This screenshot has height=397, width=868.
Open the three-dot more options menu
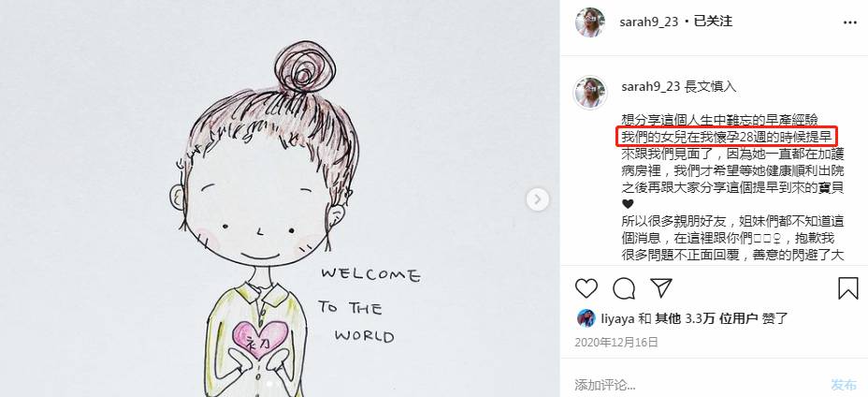coord(849,22)
